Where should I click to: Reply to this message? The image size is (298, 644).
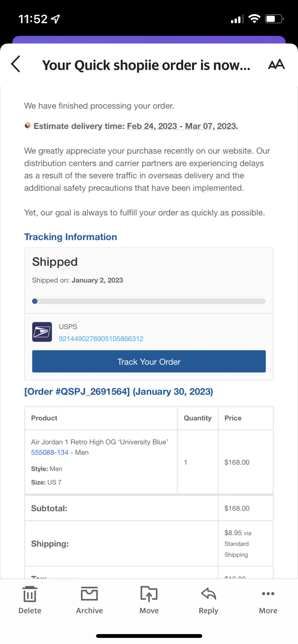(209, 600)
